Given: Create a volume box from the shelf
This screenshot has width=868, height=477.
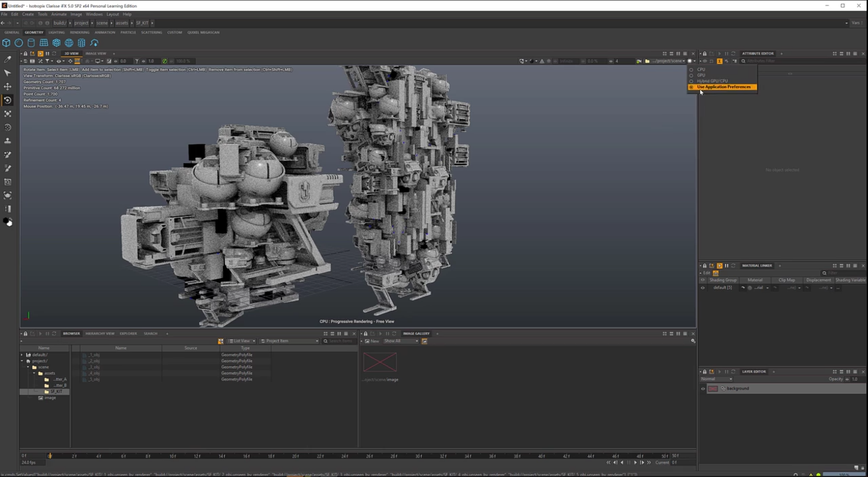Looking at the screenshot, I should click(x=56, y=42).
